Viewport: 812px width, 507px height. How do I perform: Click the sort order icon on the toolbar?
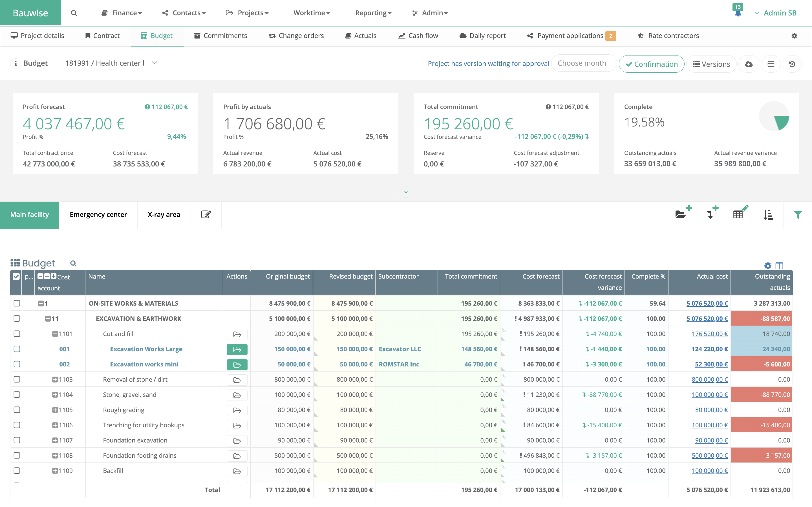click(768, 215)
